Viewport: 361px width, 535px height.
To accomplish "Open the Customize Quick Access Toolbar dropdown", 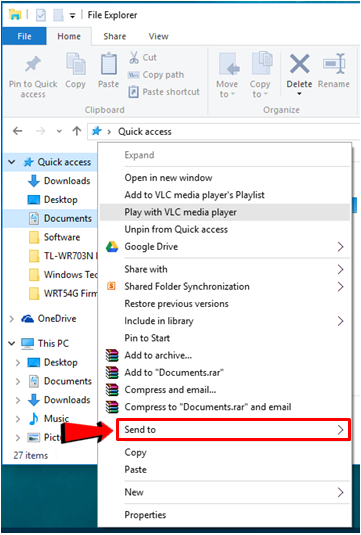I will click(x=72, y=16).
